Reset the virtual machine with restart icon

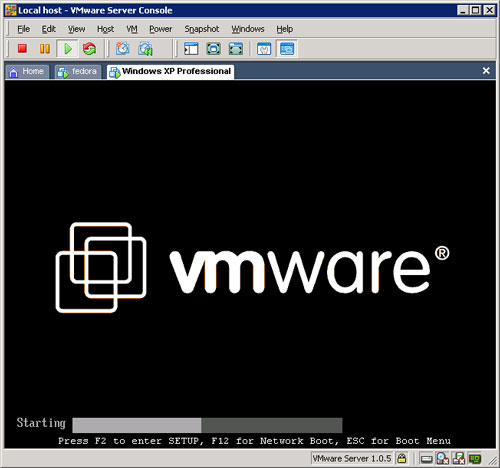click(x=89, y=49)
